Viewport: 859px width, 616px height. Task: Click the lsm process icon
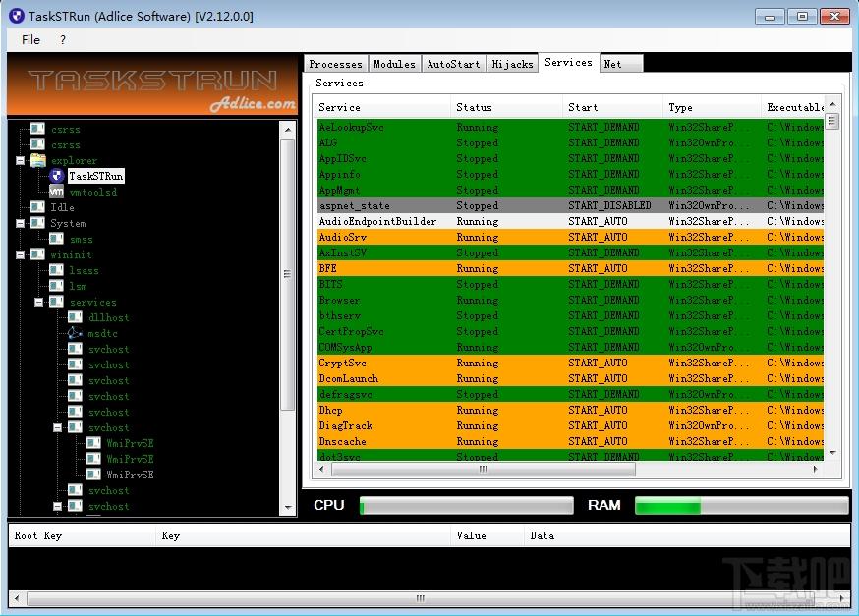pyautogui.click(x=56, y=286)
